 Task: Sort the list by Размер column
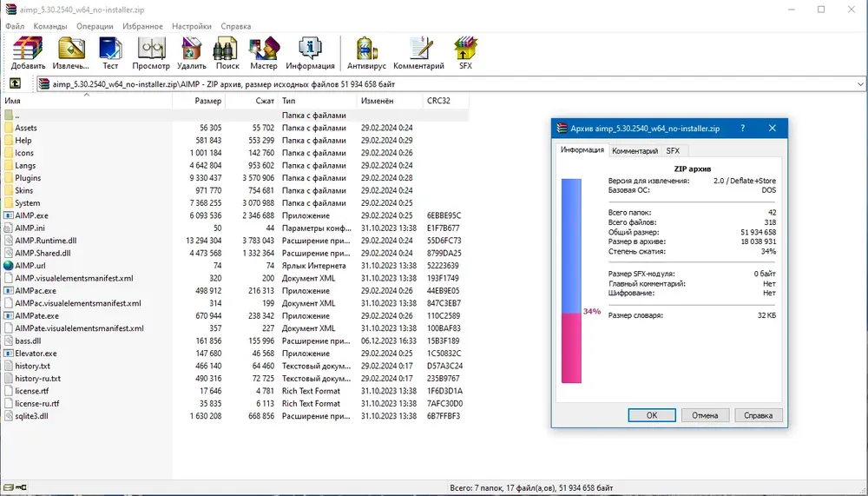[199, 100]
